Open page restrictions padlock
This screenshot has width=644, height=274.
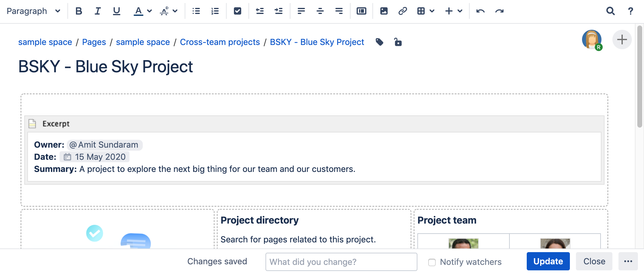[x=398, y=42]
